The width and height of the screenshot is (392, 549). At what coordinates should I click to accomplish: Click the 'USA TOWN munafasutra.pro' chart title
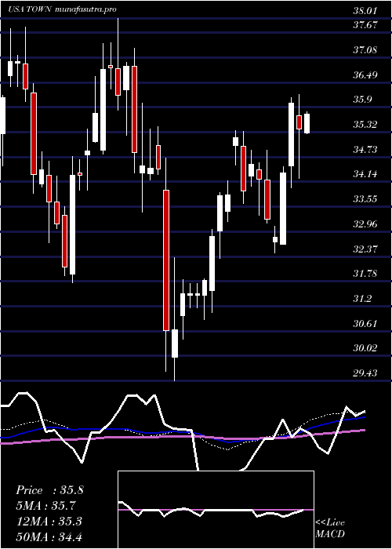tap(62, 9)
